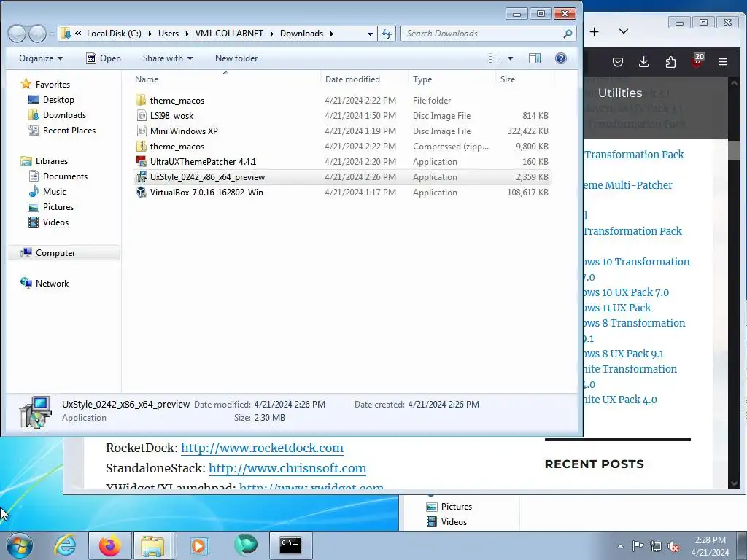Show hidden tray icons arrow
Viewport: 747px width, 560px height.
pos(620,546)
